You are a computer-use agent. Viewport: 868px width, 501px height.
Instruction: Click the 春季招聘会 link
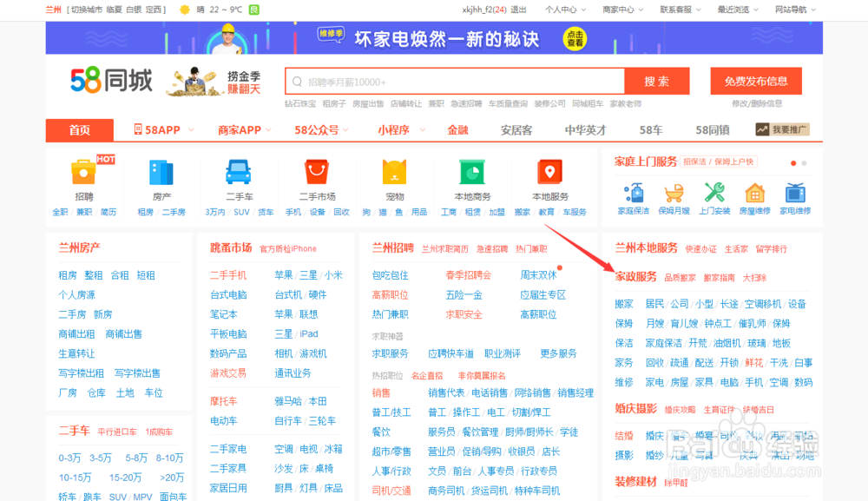(469, 275)
